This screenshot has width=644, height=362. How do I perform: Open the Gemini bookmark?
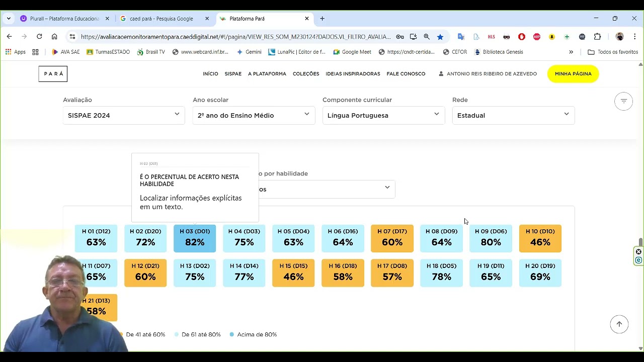249,52
